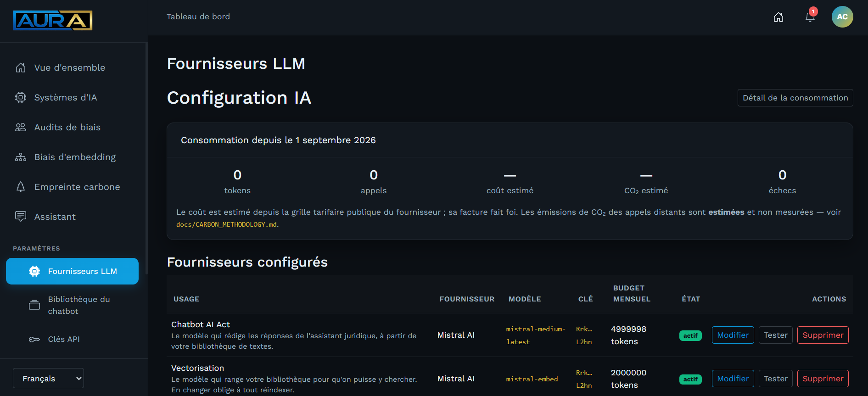868x396 pixels.
Task: Click Détail de la consommation button
Action: [795, 98]
